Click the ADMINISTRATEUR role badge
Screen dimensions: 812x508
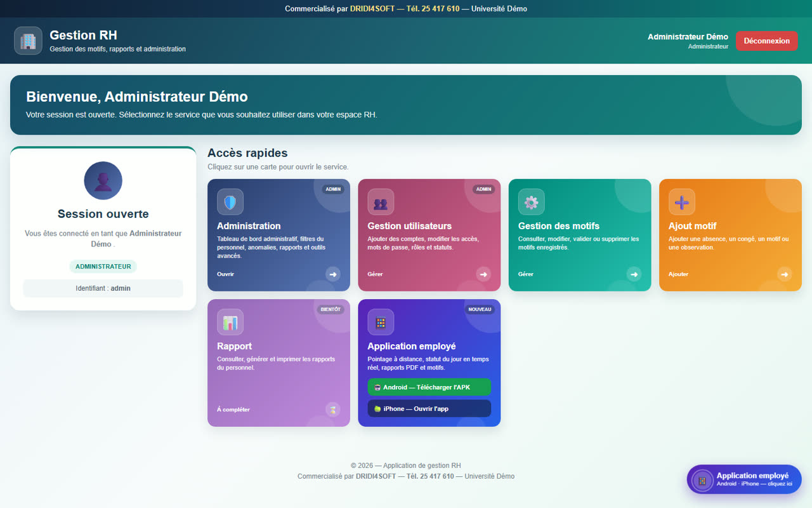[x=103, y=267]
